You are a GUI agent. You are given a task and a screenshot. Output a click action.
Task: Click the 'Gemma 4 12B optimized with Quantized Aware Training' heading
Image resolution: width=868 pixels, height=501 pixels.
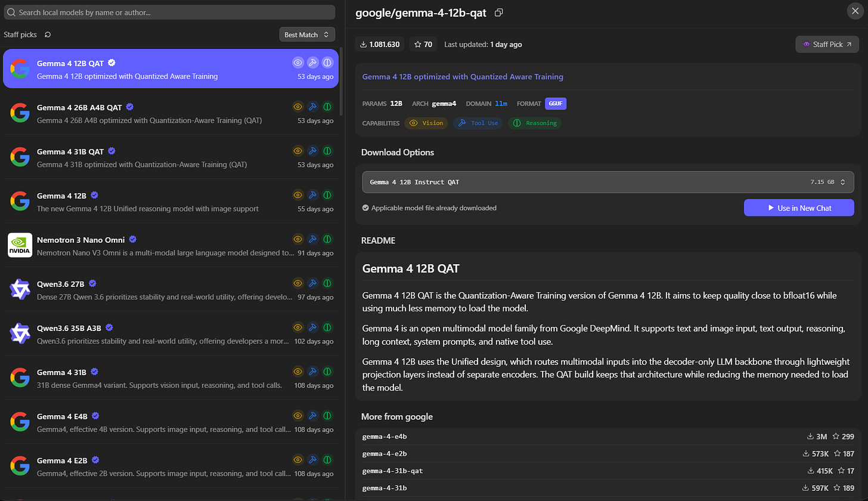(463, 76)
